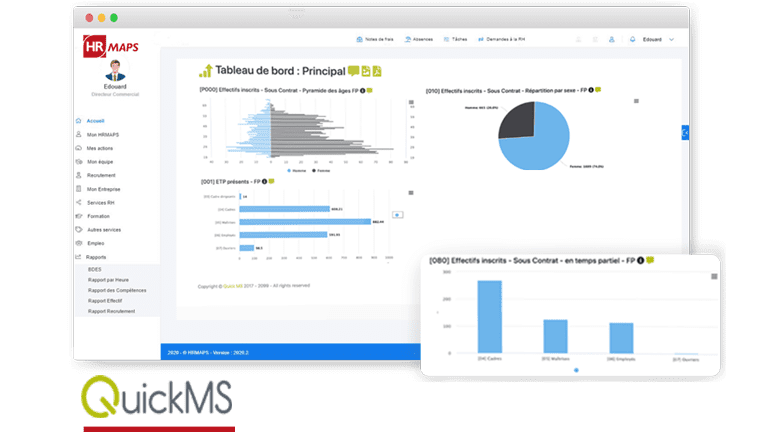Click the Cadres bar in temps partiel chart
Image resolution: width=764 pixels, height=445 pixels.
(490, 317)
